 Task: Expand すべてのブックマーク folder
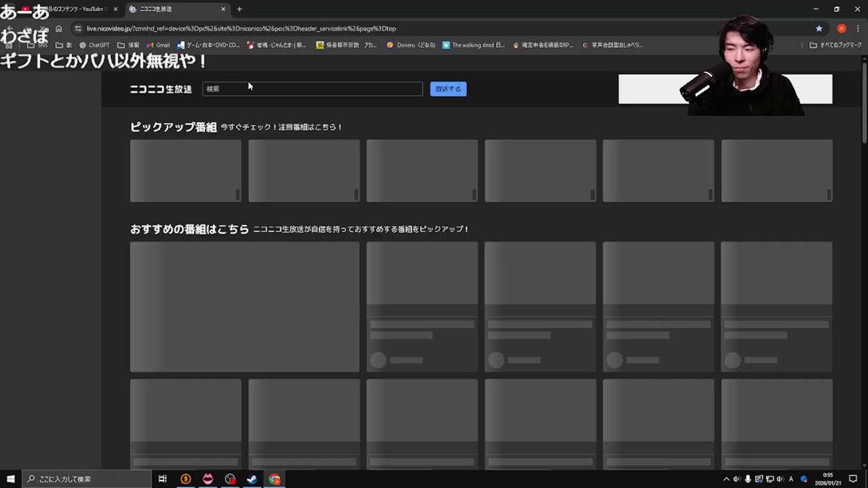click(x=835, y=45)
